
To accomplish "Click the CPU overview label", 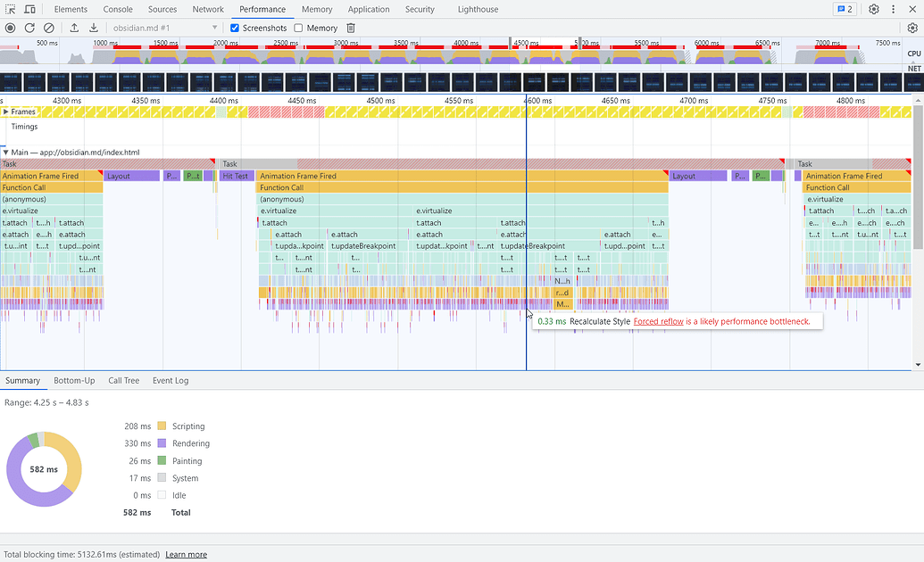I will click(x=914, y=53).
